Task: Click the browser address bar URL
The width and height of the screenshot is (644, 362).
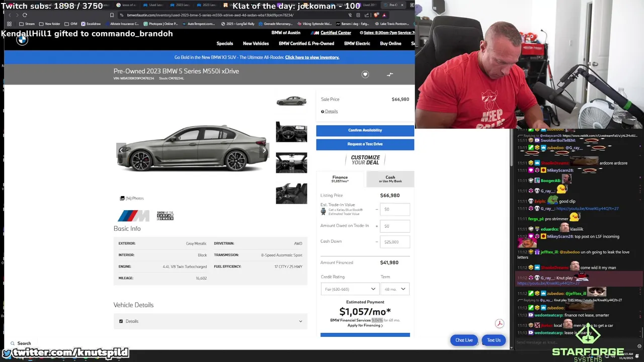Action: tap(210, 15)
